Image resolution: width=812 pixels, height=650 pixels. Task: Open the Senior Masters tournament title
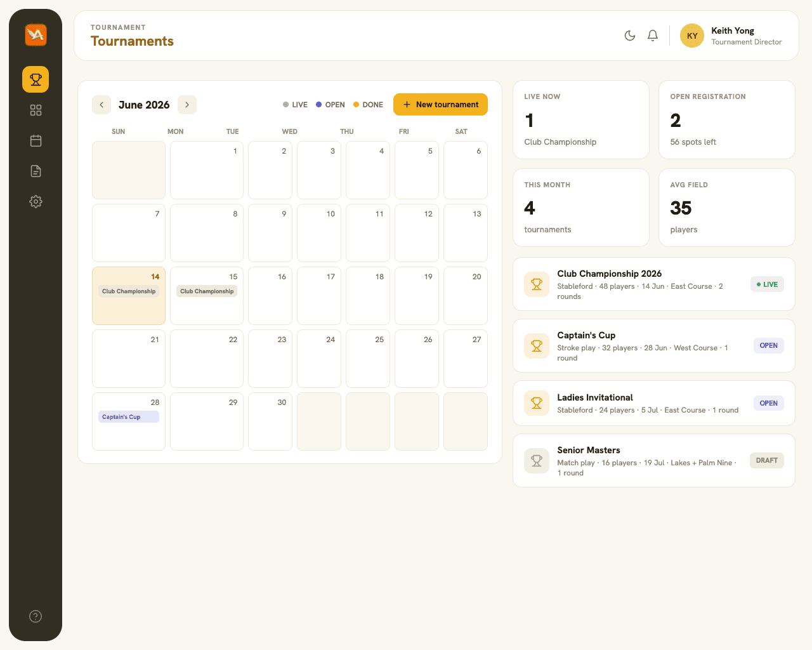pyautogui.click(x=589, y=450)
